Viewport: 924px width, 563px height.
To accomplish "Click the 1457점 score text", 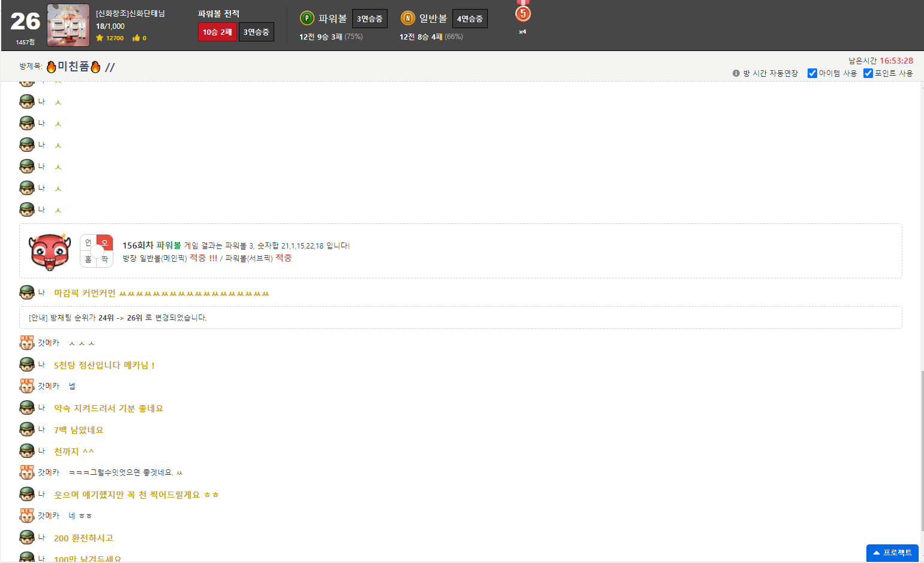I will [25, 42].
